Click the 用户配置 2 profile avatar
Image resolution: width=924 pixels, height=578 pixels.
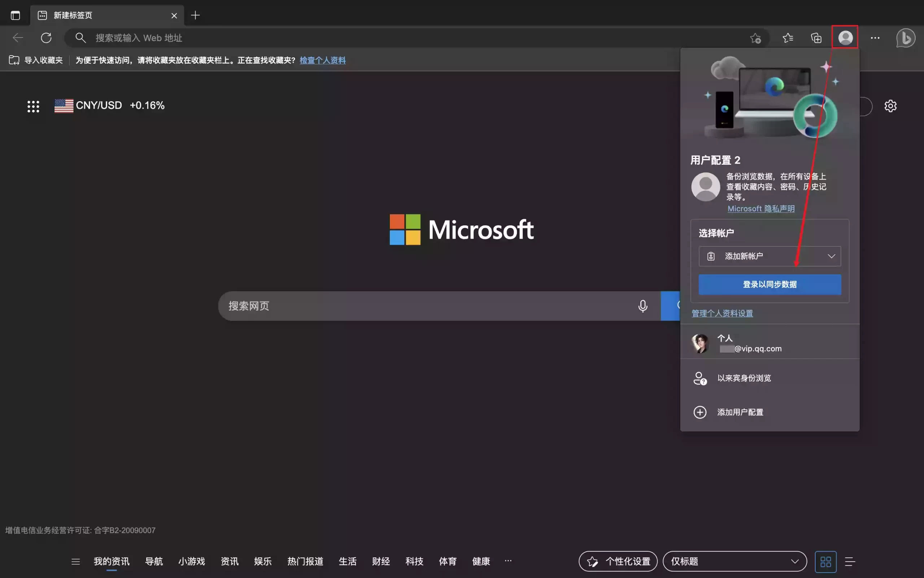706,187
